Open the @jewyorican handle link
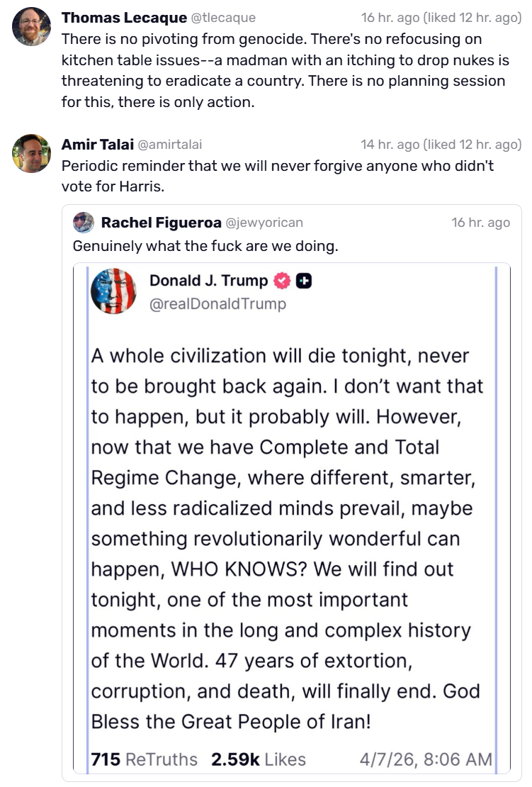532x787 pixels. [x=264, y=223]
